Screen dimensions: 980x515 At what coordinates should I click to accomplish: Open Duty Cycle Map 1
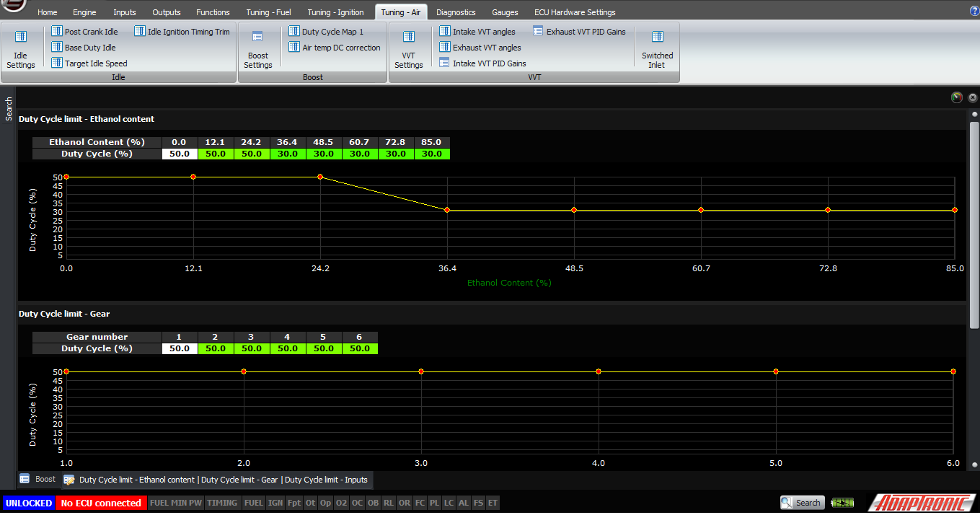326,32
